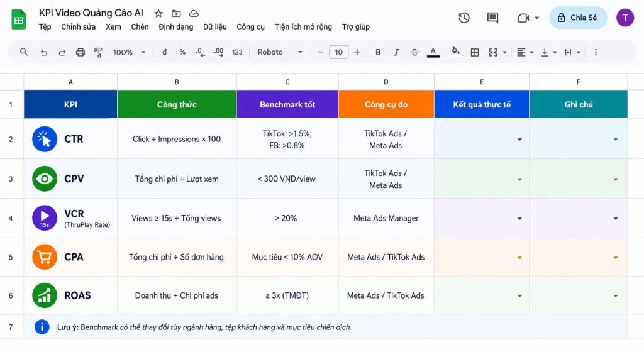Open the Dữ liệu menu
Viewport: 644px width, 352px height.
point(215,26)
